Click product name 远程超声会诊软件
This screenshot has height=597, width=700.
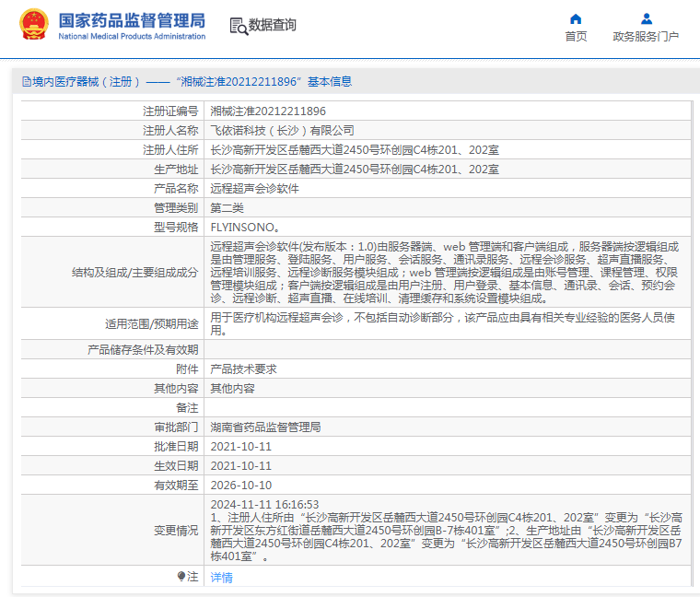click(x=254, y=189)
